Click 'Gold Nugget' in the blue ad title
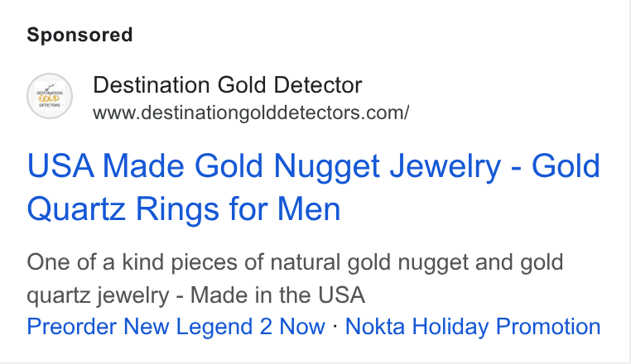The image size is (631, 364). 287,166
